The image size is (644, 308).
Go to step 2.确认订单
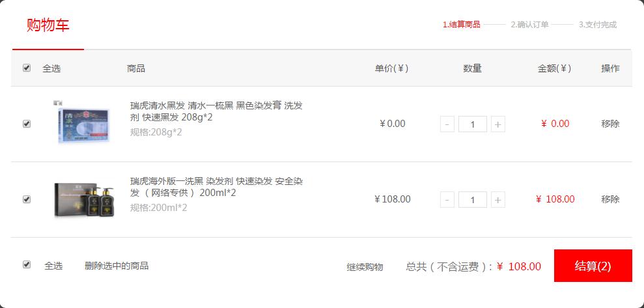click(529, 25)
